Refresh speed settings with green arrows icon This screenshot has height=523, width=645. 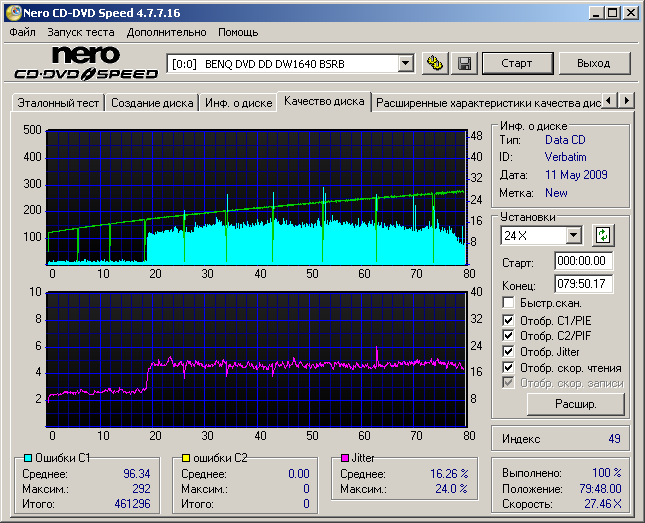pos(603,235)
